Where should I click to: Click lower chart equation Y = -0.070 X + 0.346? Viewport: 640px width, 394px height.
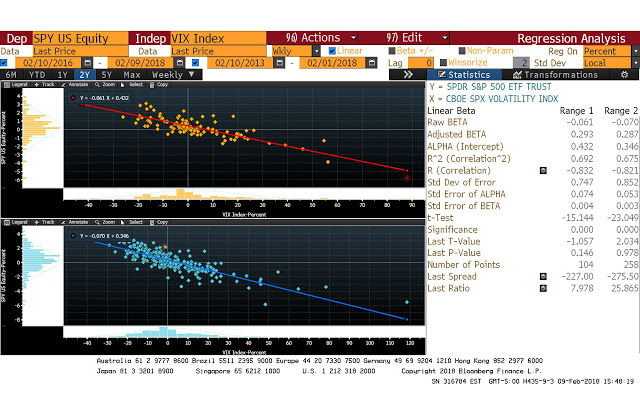click(104, 236)
